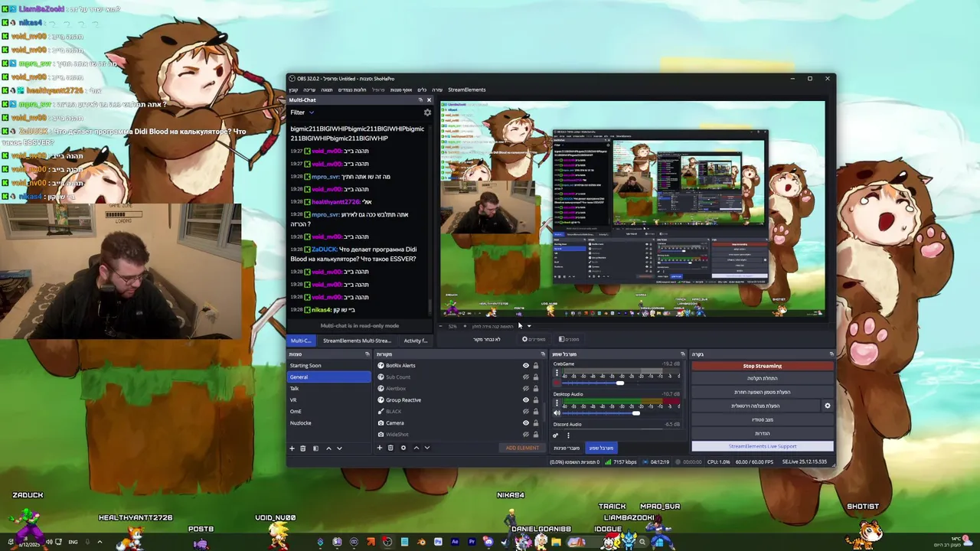The height and width of the screenshot is (551, 980).
Task: Undock the Scenes panel
Action: tap(367, 354)
